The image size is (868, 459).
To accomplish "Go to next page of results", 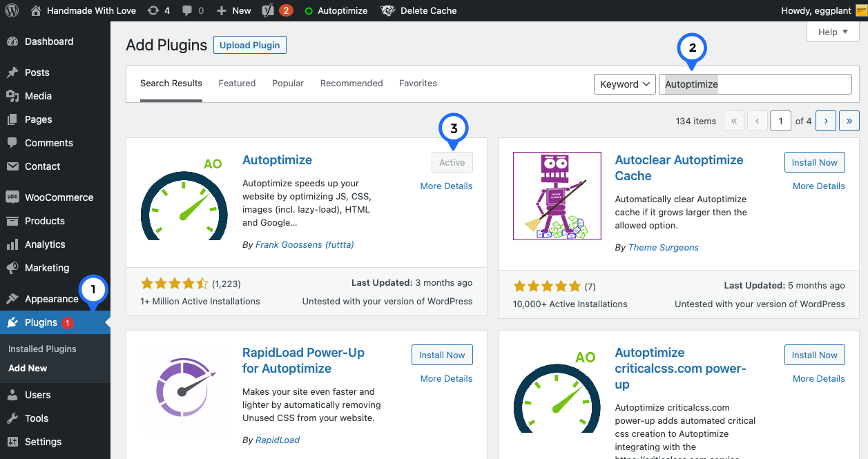I will pyautogui.click(x=825, y=121).
